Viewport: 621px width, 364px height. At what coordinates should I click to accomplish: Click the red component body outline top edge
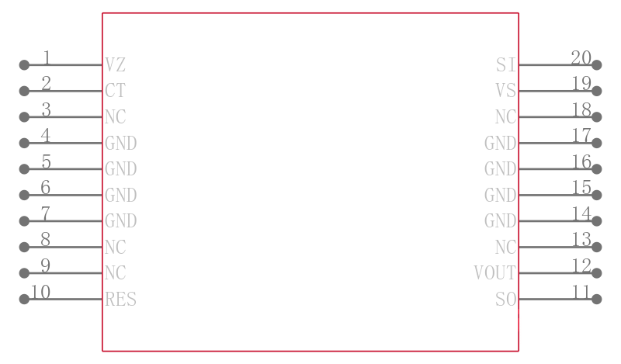(310, 13)
